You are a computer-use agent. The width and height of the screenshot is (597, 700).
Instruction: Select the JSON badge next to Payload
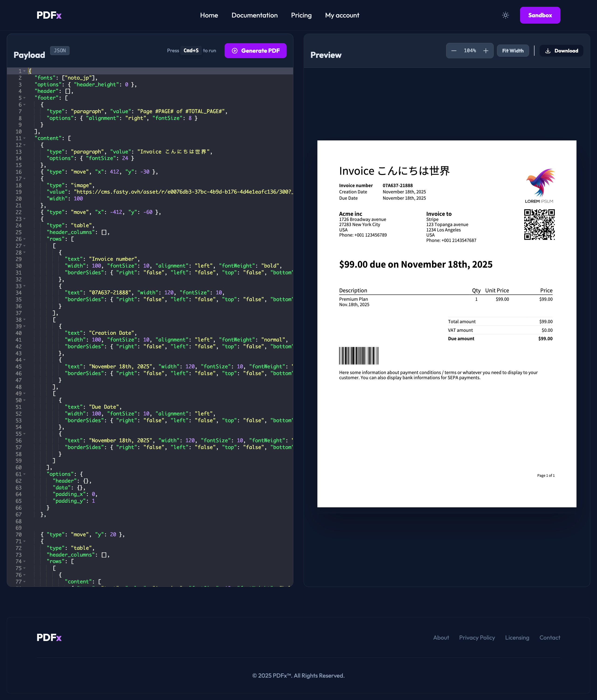coord(59,50)
